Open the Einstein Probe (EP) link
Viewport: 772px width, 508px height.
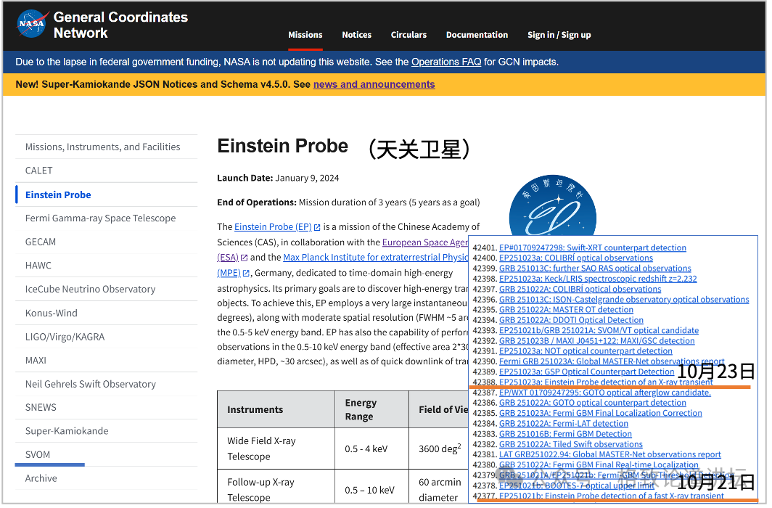tap(274, 228)
